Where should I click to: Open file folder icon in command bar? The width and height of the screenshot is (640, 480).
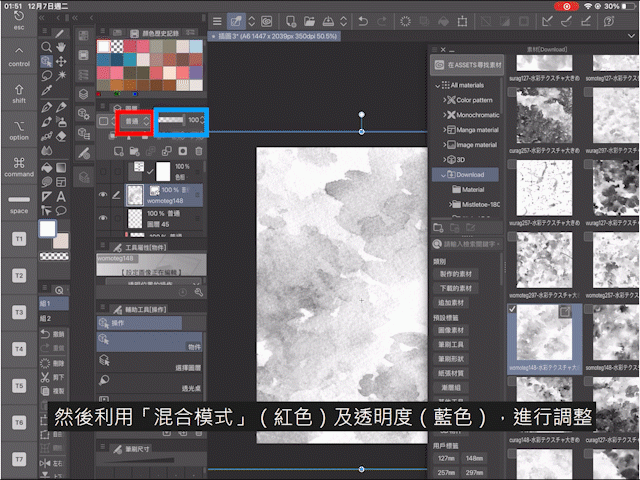(310, 21)
